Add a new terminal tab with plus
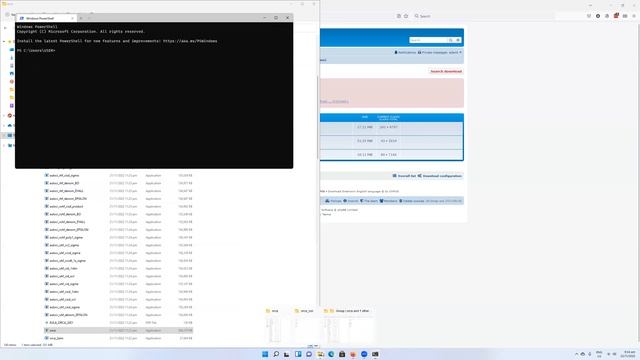The height and width of the screenshot is (360, 640). (x=81, y=18)
